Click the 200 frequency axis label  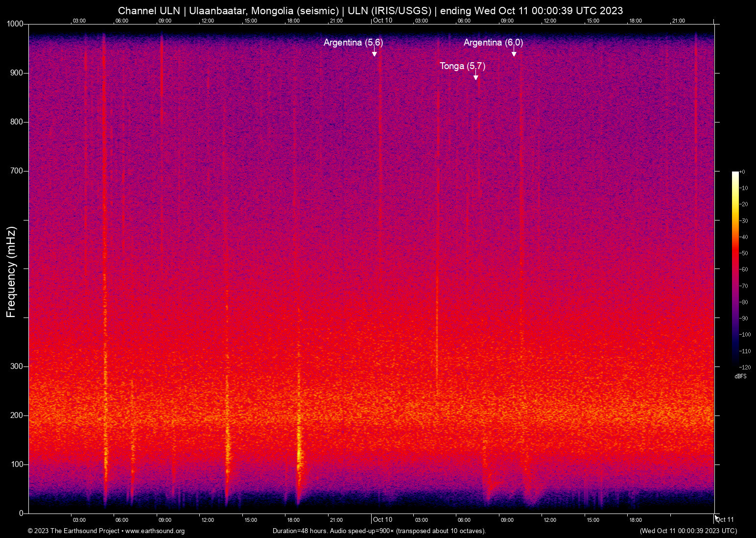tap(17, 416)
